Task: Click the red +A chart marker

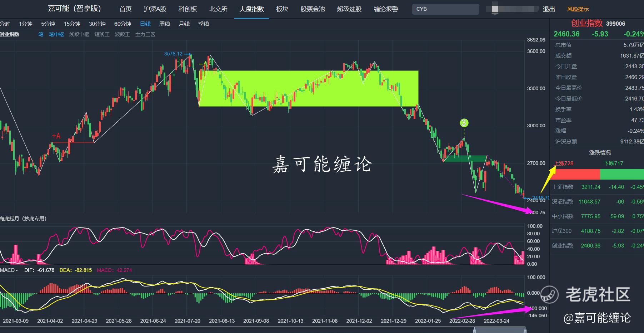Action: click(x=56, y=136)
